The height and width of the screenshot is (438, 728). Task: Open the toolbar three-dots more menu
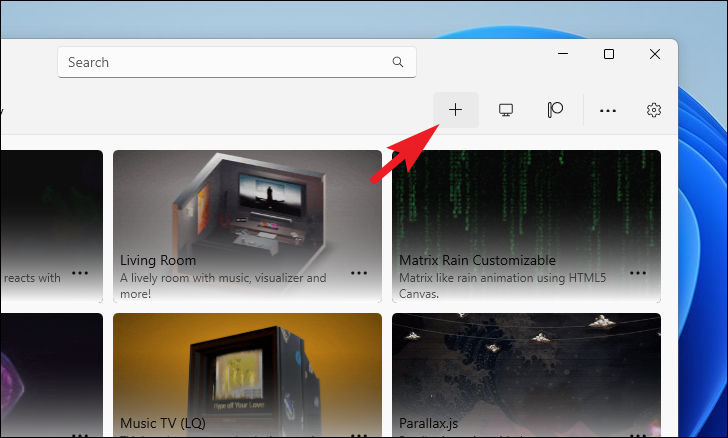[x=608, y=111]
